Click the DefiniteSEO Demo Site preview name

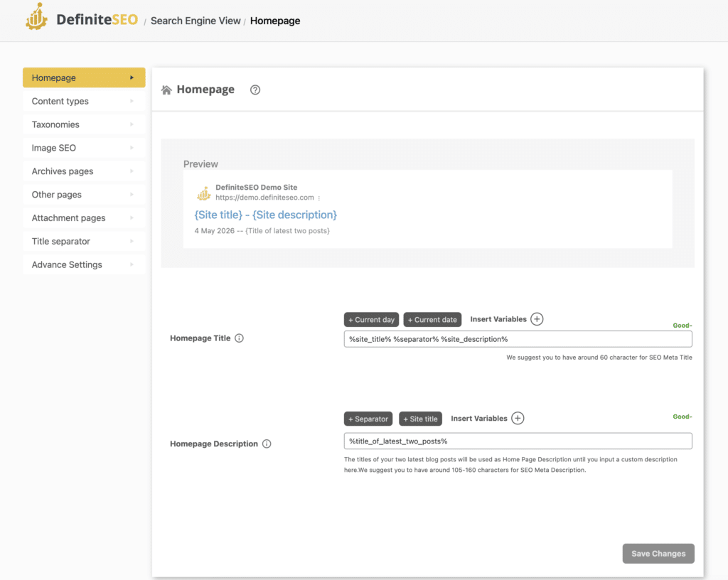click(256, 188)
